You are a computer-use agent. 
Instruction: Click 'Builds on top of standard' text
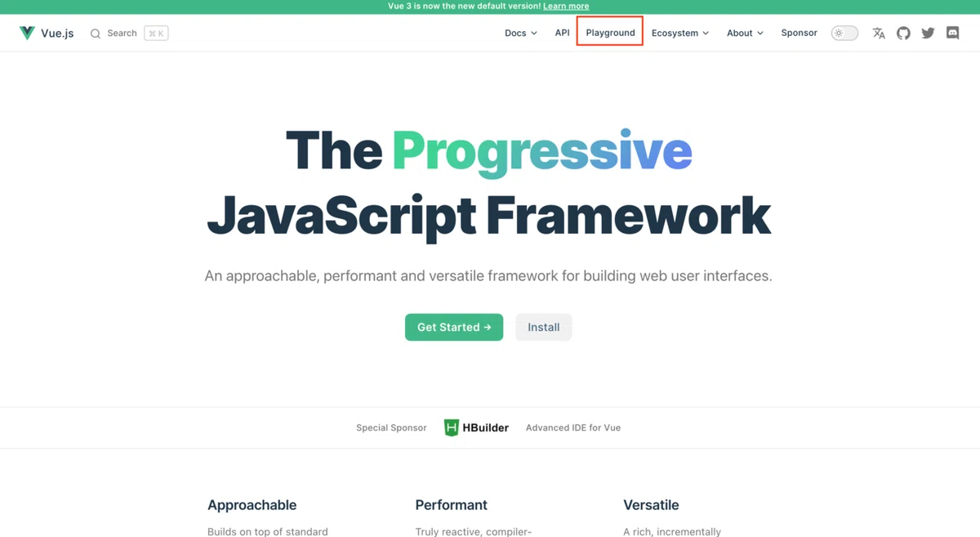(x=268, y=531)
